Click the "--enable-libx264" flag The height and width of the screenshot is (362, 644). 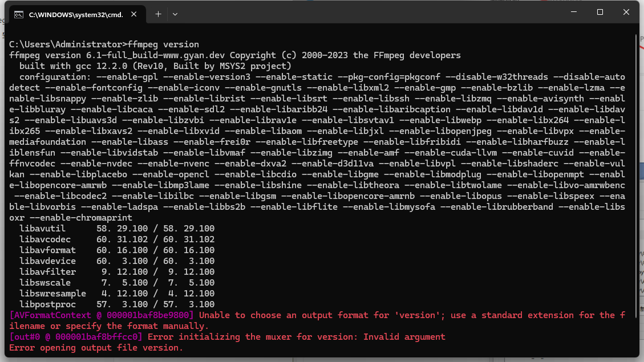[x=528, y=120]
